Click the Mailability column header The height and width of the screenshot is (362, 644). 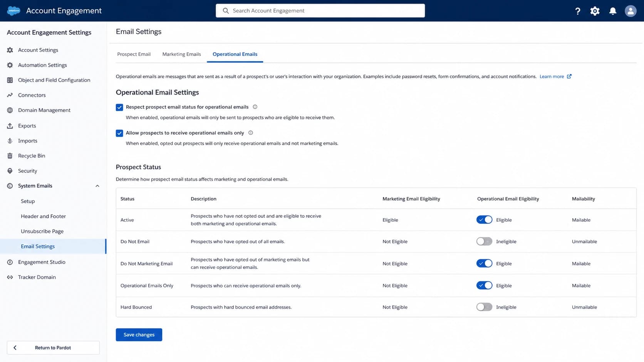tap(584, 199)
